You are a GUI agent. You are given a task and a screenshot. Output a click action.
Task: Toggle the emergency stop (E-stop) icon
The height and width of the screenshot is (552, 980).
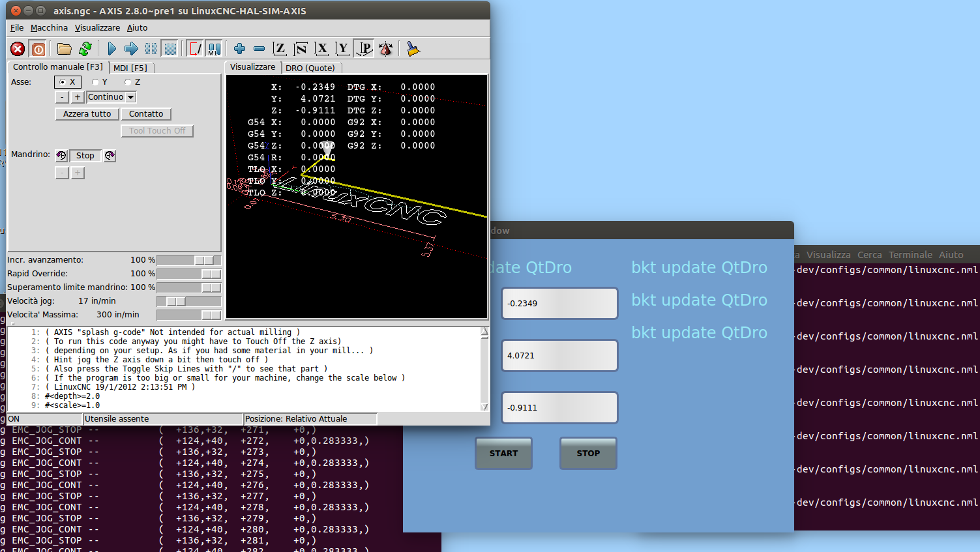coord(18,49)
